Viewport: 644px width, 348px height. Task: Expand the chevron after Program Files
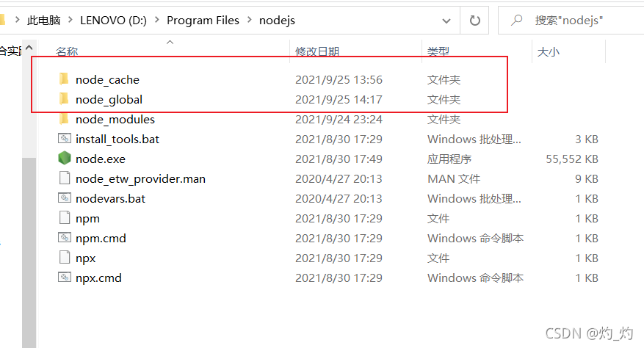pos(250,19)
